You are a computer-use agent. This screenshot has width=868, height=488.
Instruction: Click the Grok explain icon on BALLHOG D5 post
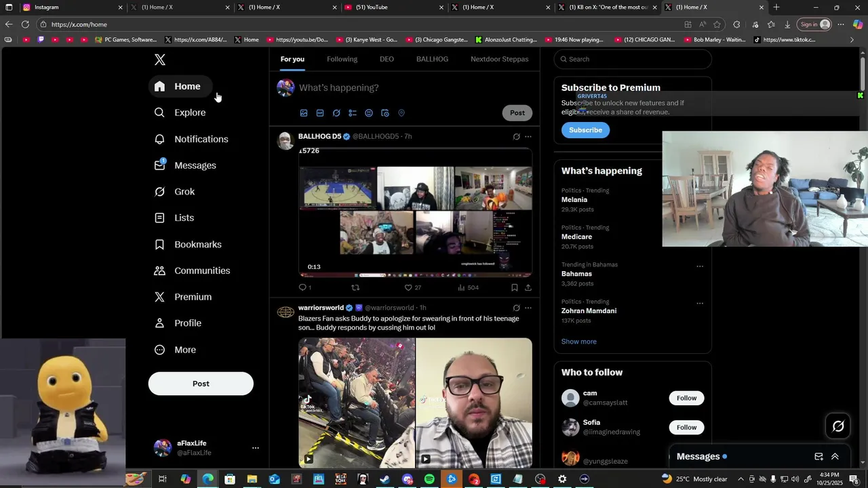(516, 136)
